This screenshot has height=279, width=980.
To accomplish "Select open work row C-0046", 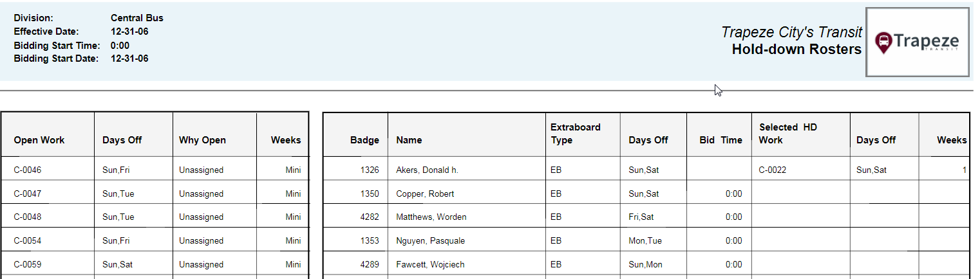I will (28, 170).
